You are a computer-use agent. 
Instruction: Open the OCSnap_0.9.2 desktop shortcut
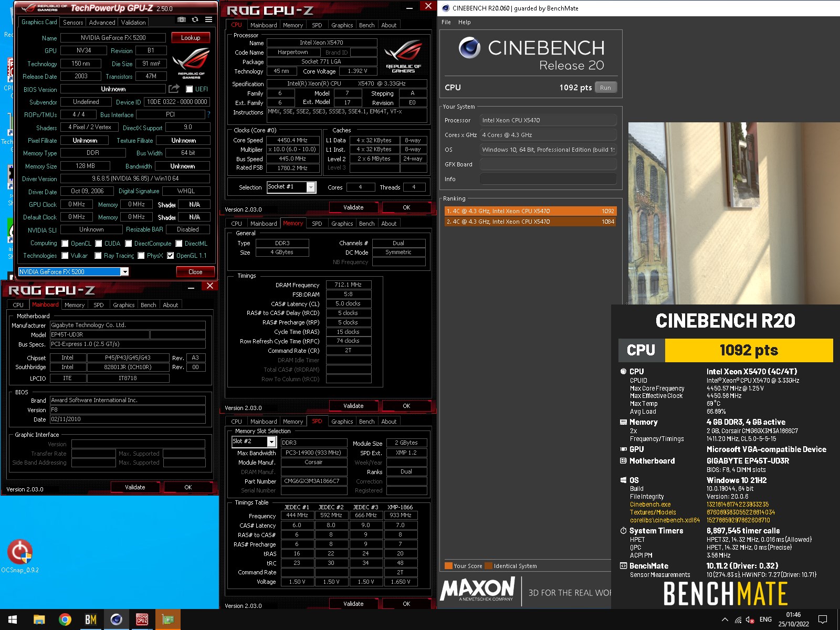[x=20, y=555]
